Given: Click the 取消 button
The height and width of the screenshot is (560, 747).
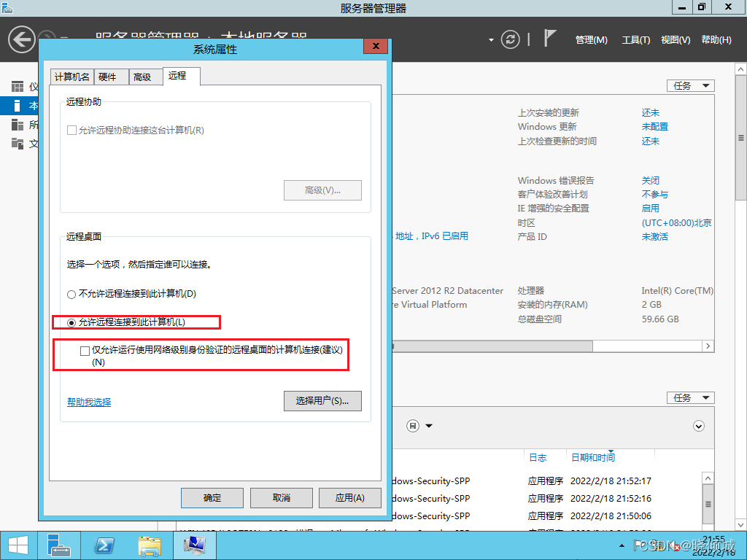Looking at the screenshot, I should point(282,498).
